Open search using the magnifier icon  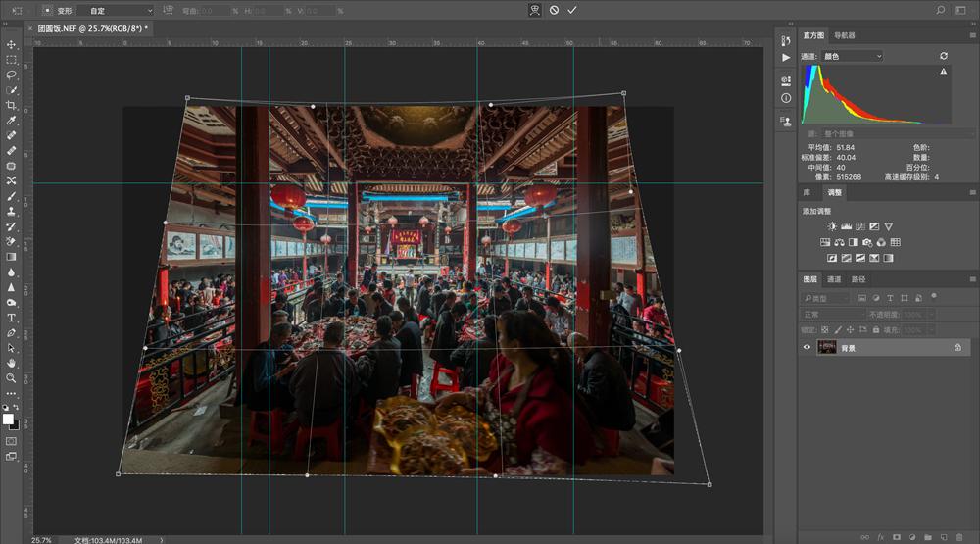940,10
